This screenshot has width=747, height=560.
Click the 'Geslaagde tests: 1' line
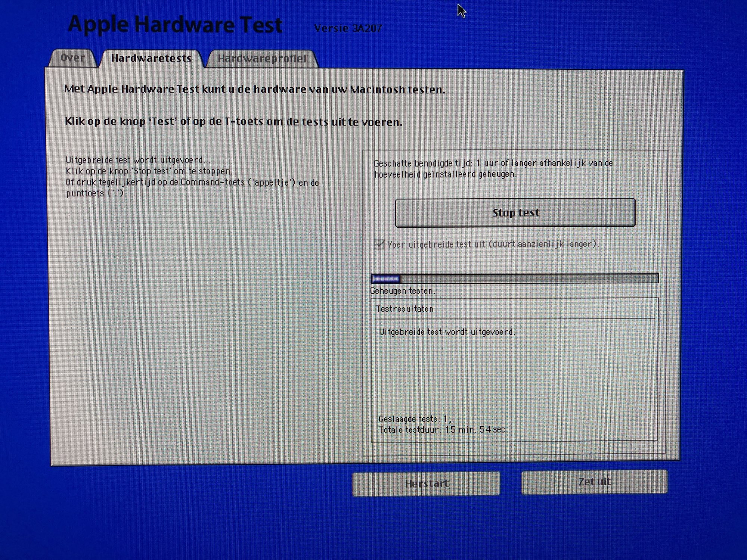(415, 419)
